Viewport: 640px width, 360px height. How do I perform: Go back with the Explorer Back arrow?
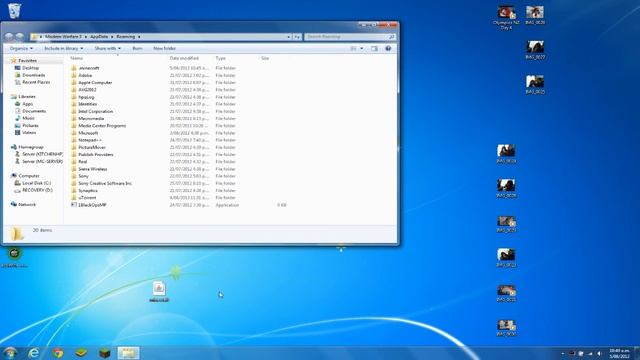pyautogui.click(x=9, y=37)
